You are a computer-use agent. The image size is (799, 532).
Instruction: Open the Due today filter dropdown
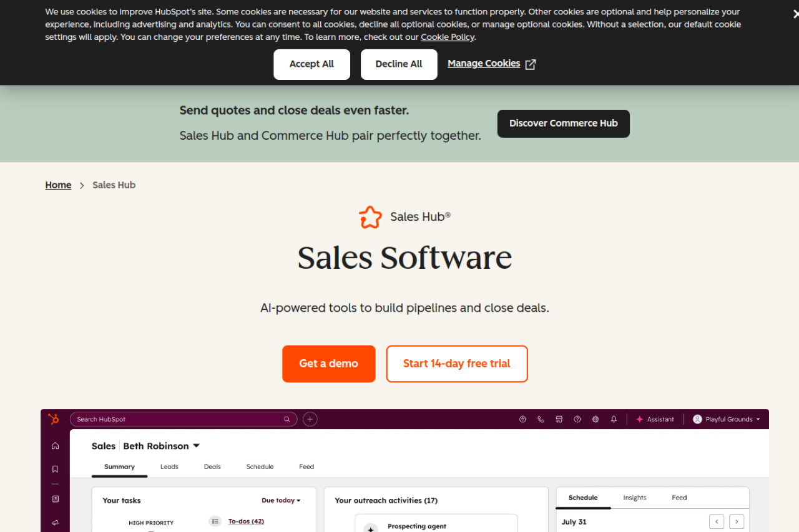click(x=281, y=500)
